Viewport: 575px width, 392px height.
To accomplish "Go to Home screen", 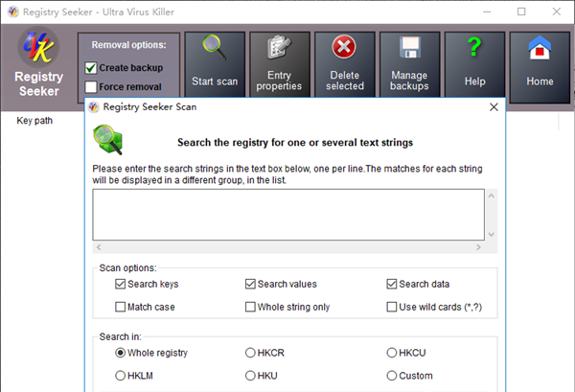I will (x=540, y=67).
